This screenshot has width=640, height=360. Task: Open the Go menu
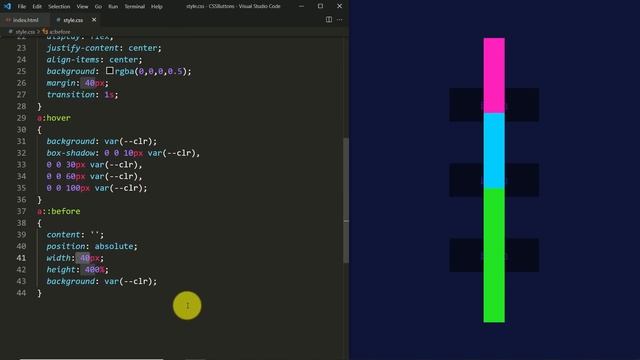(x=98, y=7)
